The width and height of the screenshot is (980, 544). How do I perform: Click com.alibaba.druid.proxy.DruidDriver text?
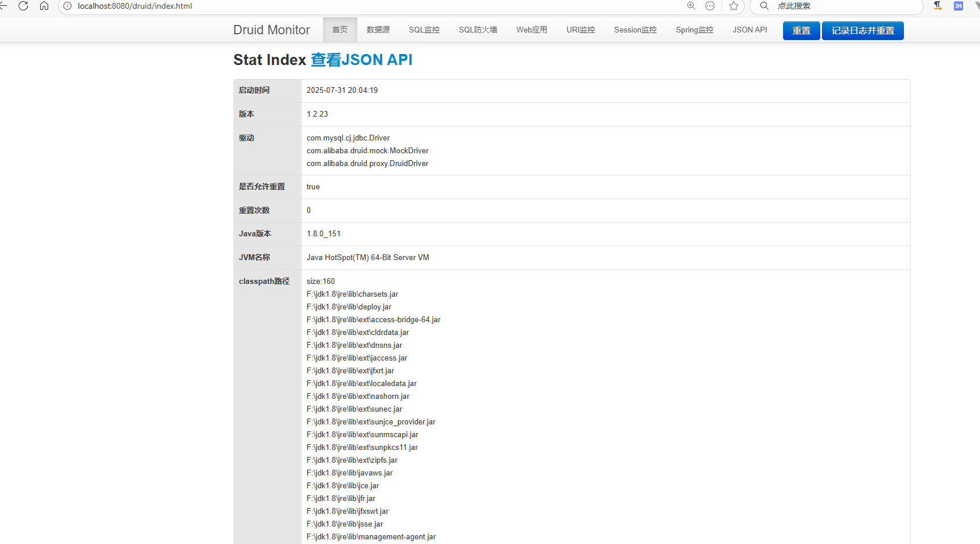click(368, 163)
